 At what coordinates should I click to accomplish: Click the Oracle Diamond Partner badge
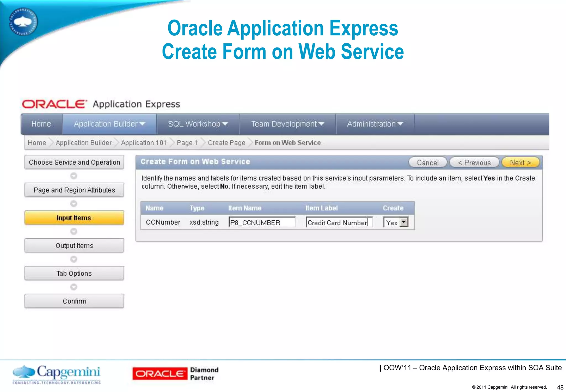click(x=175, y=374)
